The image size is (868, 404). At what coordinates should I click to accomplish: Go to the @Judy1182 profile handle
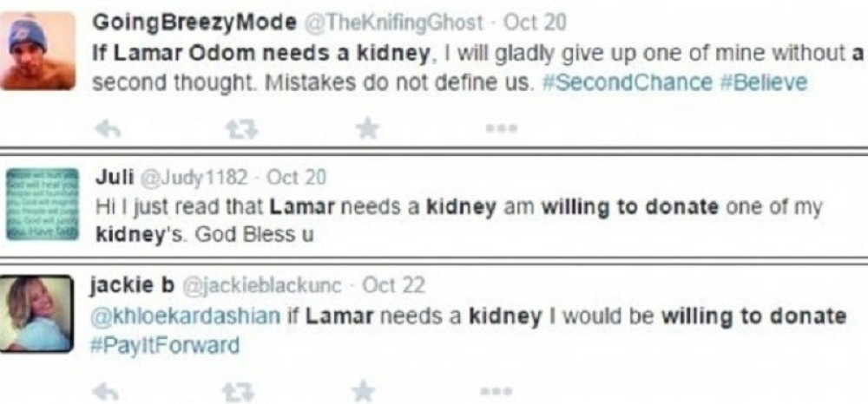(194, 179)
